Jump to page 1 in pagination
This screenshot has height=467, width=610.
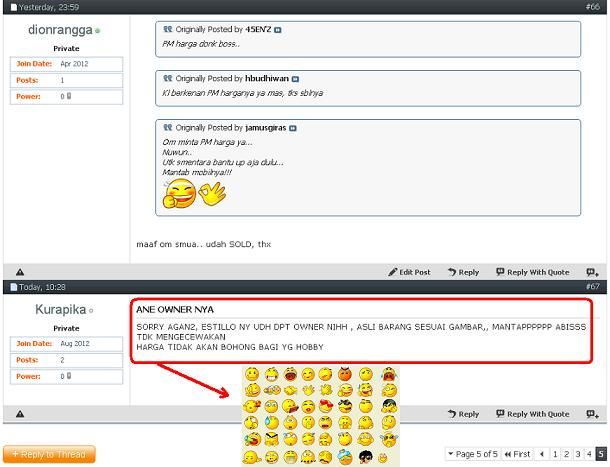point(555,454)
